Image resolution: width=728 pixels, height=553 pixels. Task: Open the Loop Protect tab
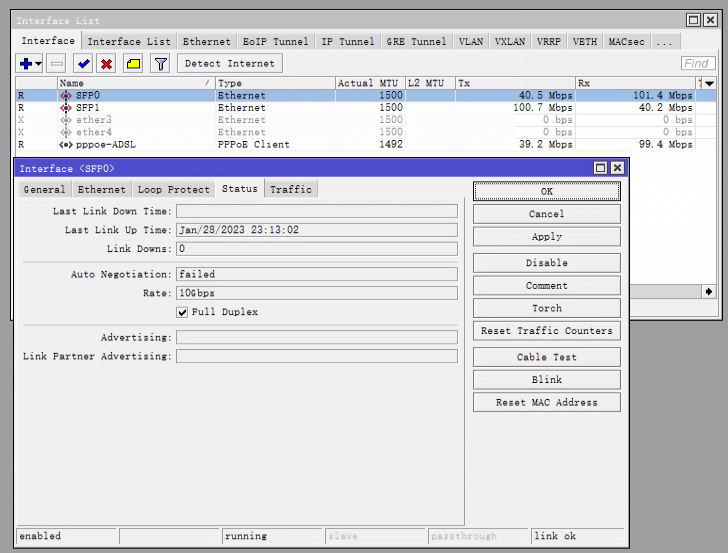tap(174, 189)
